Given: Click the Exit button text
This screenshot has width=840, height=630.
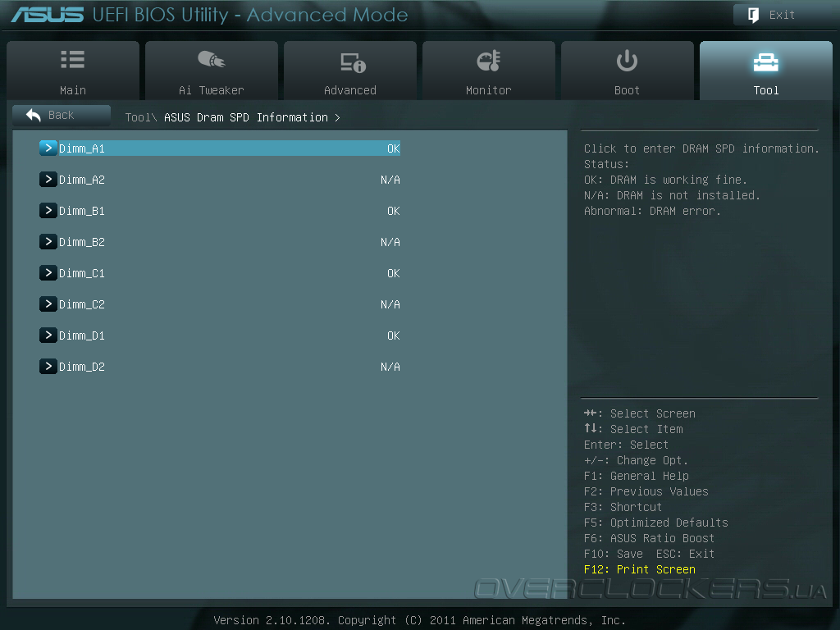Looking at the screenshot, I should 782,15.
